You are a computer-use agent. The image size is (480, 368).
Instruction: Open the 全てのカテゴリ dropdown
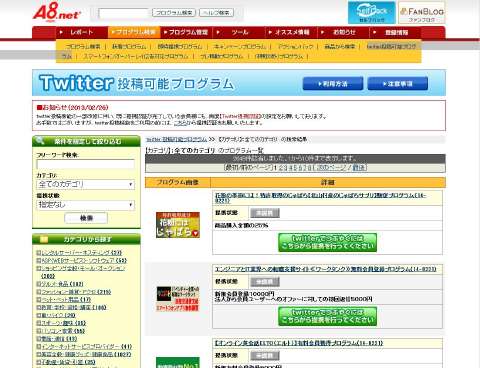click(86, 184)
